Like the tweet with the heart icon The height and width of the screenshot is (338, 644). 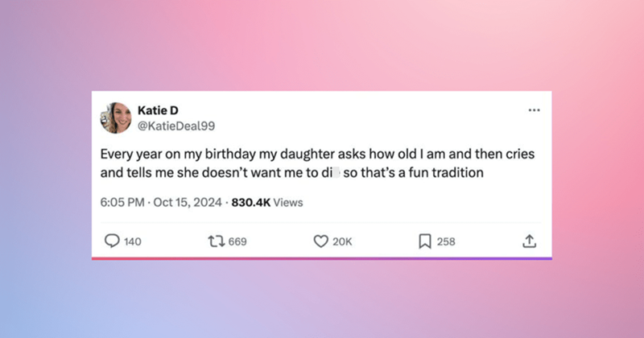(x=321, y=241)
